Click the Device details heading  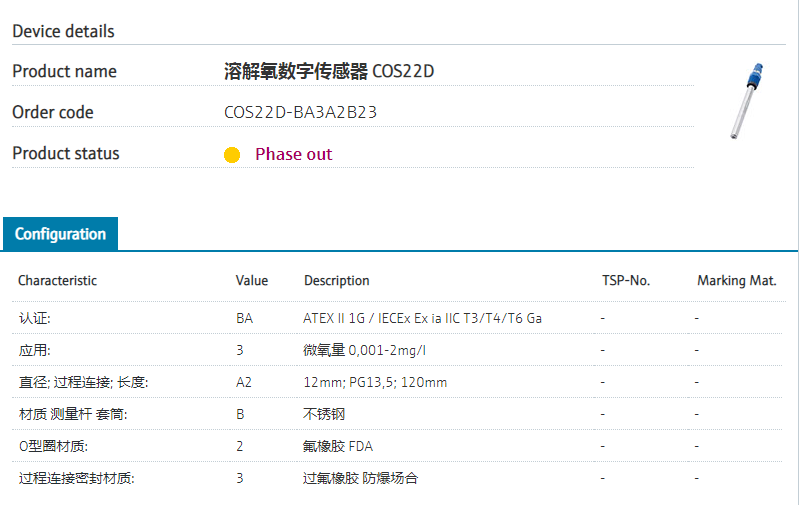[63, 31]
